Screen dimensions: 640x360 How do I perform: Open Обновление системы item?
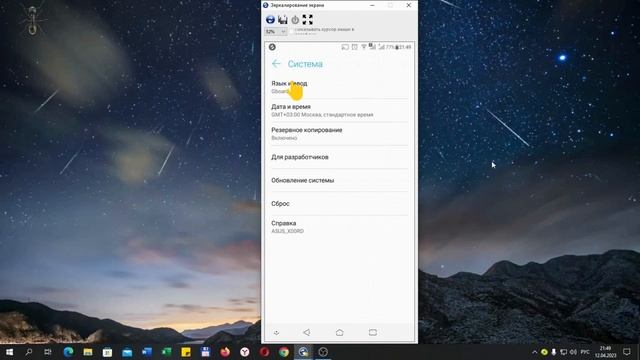[339, 180]
